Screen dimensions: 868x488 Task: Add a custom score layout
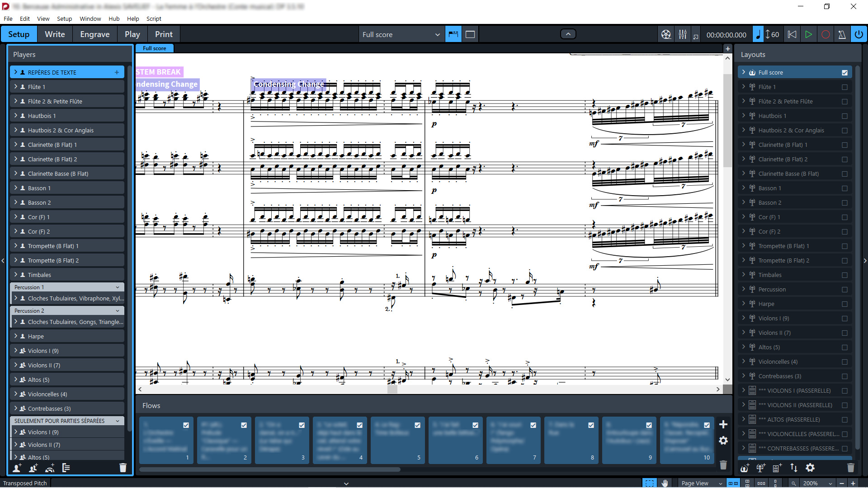777,468
